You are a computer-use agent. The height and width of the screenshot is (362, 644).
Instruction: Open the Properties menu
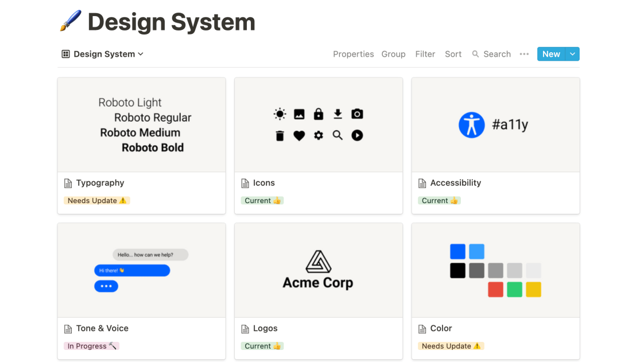pos(353,54)
